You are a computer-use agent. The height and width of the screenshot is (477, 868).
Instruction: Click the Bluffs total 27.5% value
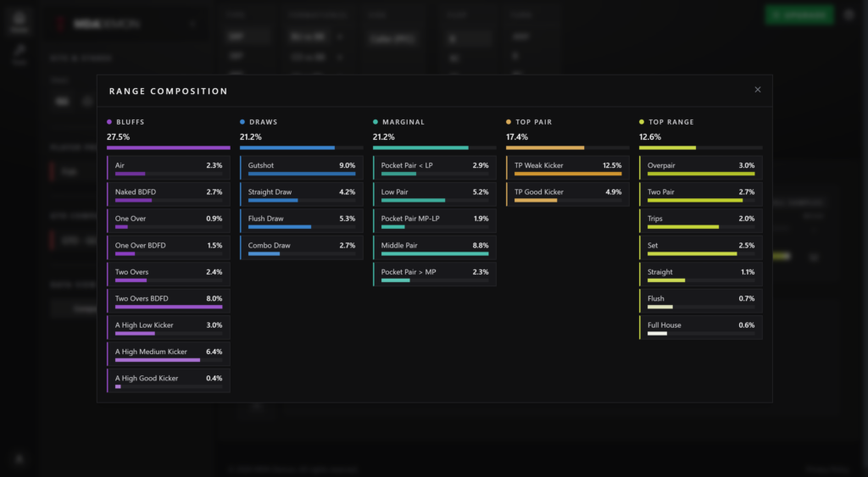click(118, 136)
